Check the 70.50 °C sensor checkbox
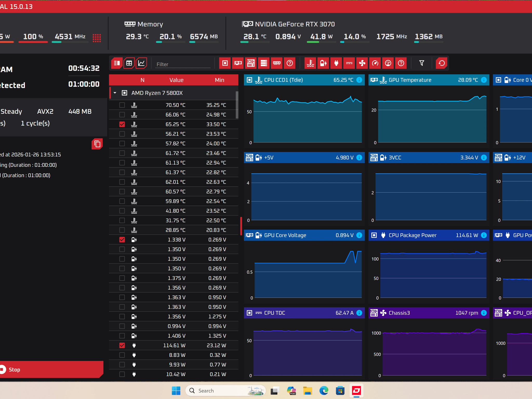Image resolution: width=532 pixels, height=399 pixels. coord(122,105)
